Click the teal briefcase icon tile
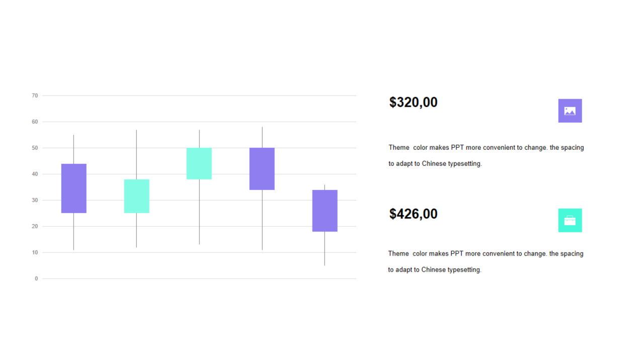The image size is (644, 362). (570, 220)
